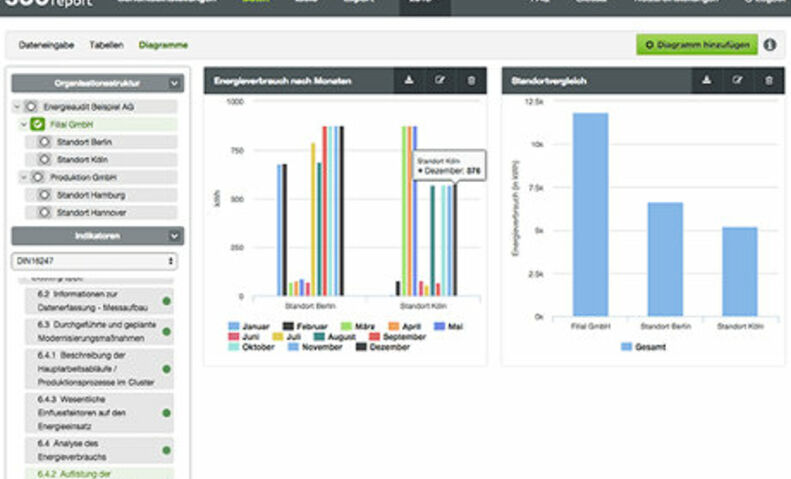This screenshot has width=791, height=479.
Task: Click the Filial GmbH bar in Standortvergleich
Action: point(590,214)
